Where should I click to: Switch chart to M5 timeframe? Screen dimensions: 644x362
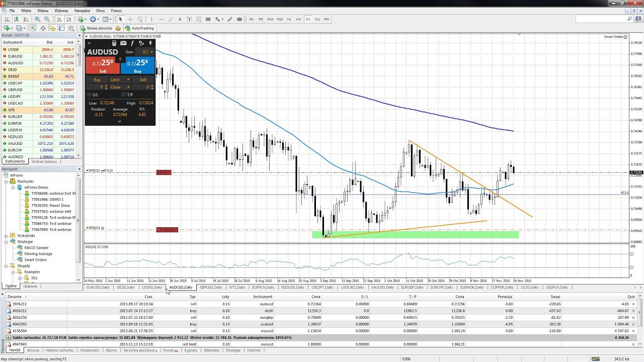pos(261,19)
